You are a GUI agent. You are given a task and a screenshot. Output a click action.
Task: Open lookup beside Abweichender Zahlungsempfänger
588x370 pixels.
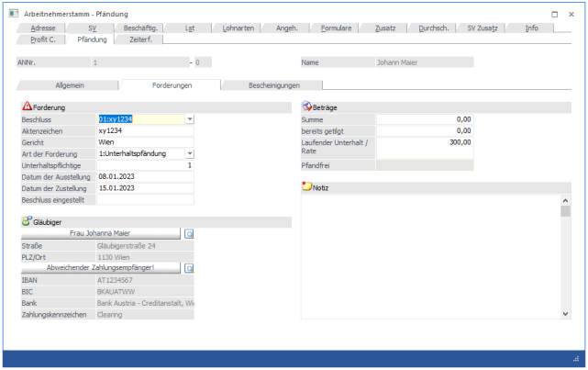point(189,268)
